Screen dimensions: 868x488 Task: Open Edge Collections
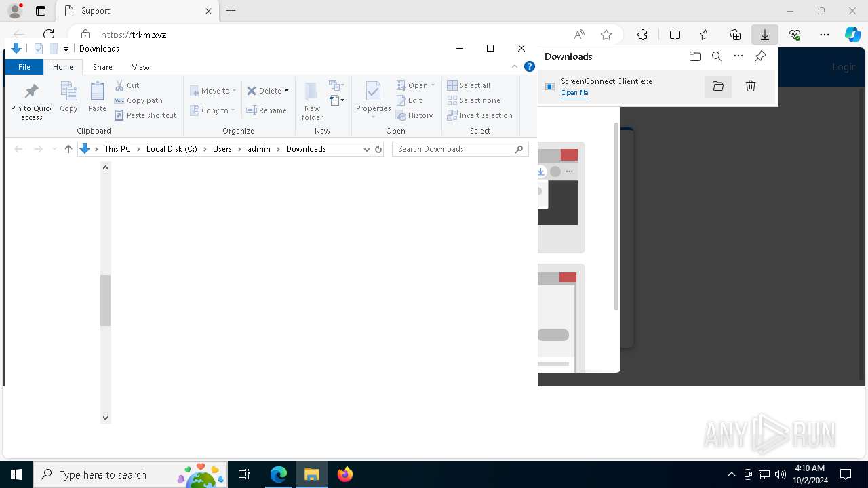pyautogui.click(x=735, y=35)
